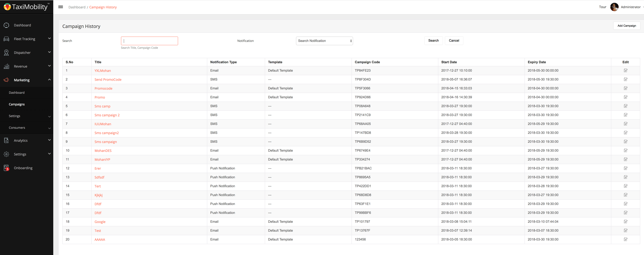Click the Add Campaign button

626,26
